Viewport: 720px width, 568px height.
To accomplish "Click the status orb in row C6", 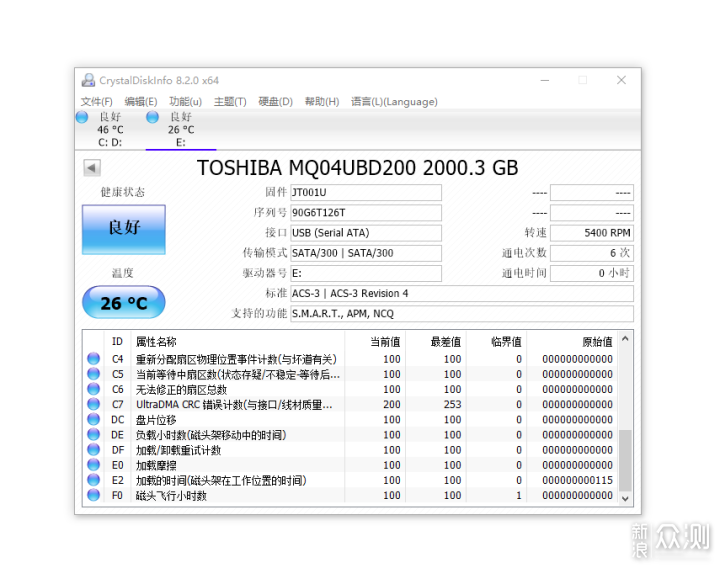I will coord(94,389).
